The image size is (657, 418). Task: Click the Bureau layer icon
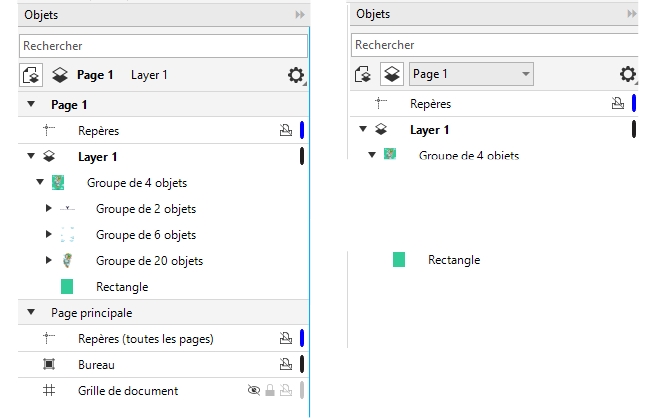tap(48, 365)
